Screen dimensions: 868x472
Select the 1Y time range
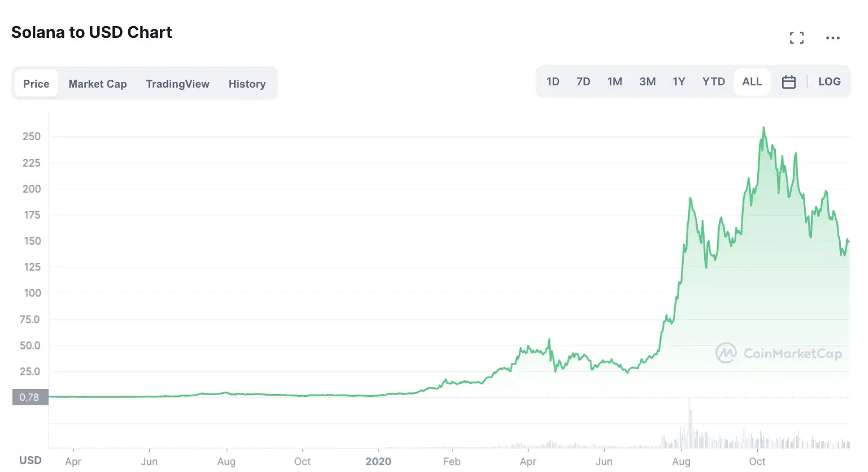coord(679,82)
